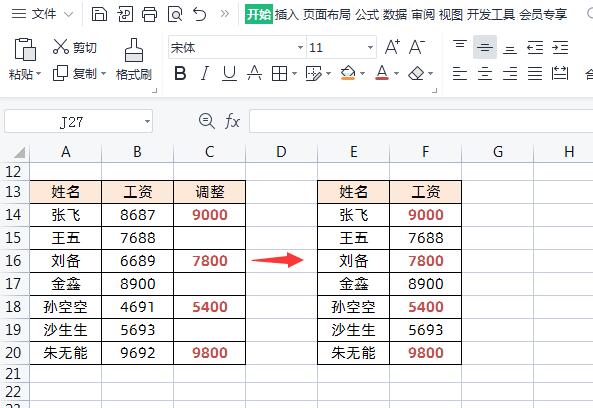Open the 公式 ribbon tab
593x408 pixels.
coord(366,14)
